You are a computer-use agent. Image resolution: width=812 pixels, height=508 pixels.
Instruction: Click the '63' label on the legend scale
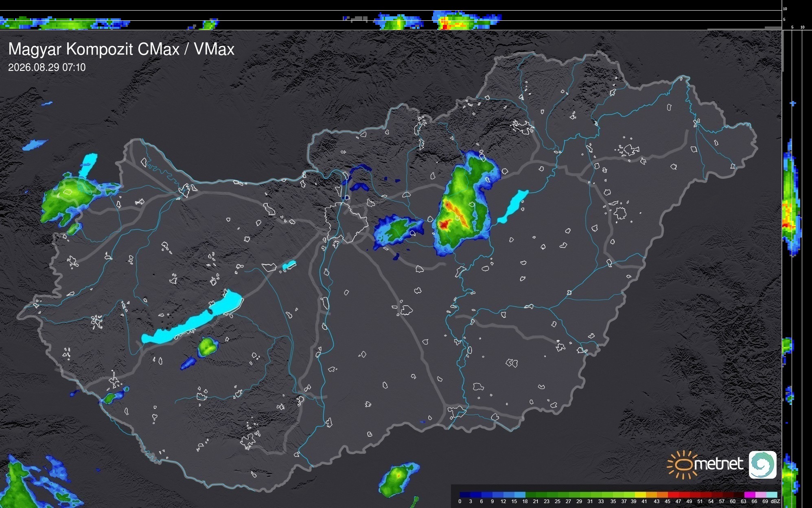coord(744,501)
